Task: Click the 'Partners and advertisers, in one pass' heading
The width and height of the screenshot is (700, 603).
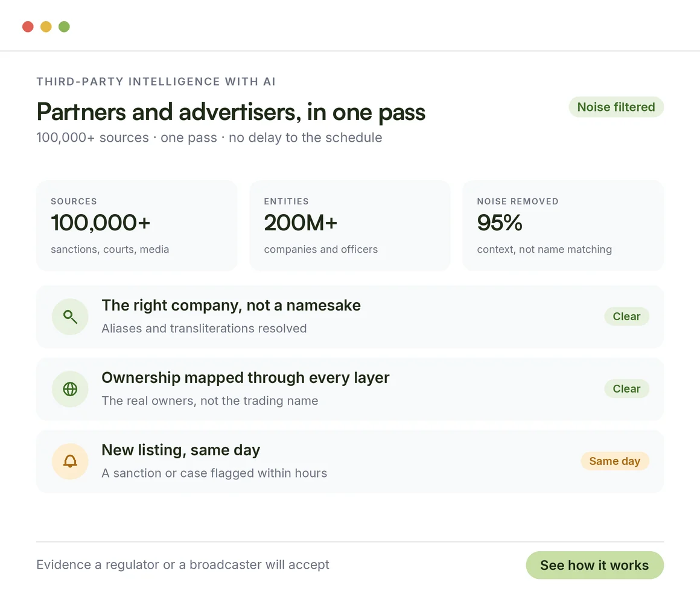Action: click(231, 112)
